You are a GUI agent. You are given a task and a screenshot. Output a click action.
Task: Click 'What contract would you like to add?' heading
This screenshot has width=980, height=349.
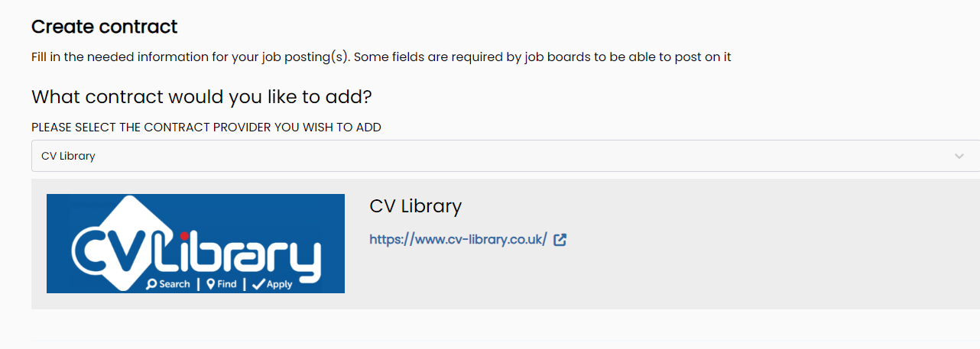[201, 97]
